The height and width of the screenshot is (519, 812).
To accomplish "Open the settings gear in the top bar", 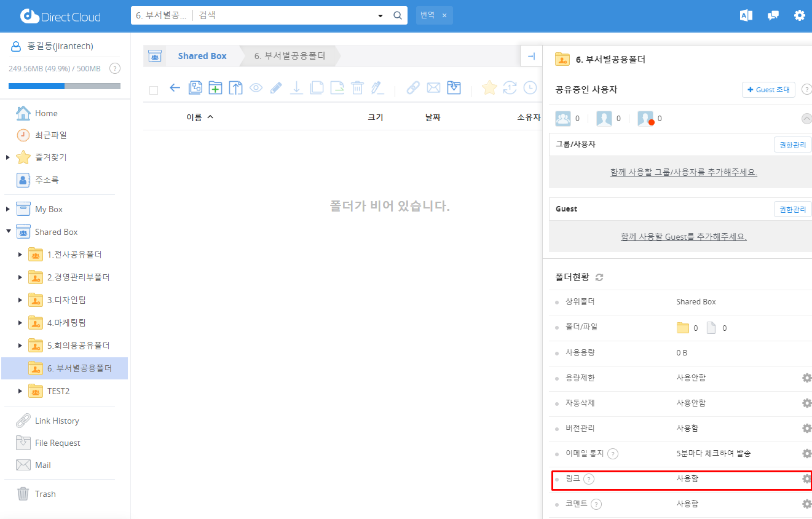I will pos(799,15).
